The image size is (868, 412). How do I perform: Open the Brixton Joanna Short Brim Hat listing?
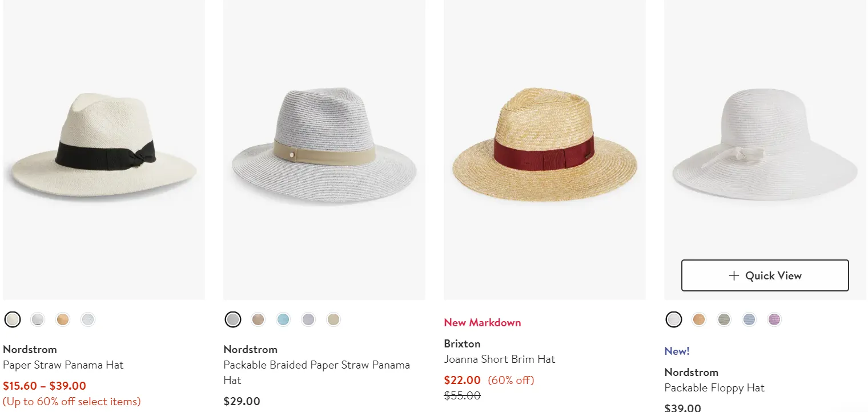click(x=500, y=359)
